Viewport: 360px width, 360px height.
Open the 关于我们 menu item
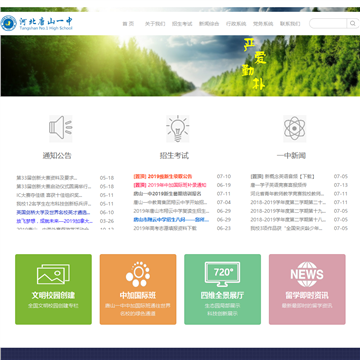[155, 24]
